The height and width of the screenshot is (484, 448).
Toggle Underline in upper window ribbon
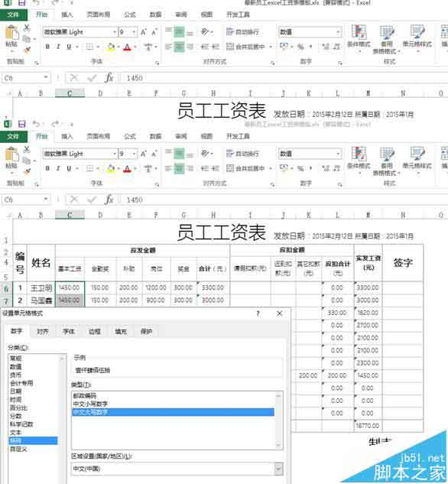tap(69, 47)
